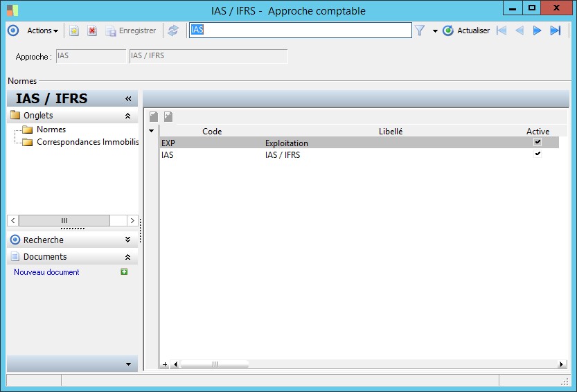Click the search field containing IAS
This screenshot has width=577, height=392.
(x=301, y=30)
